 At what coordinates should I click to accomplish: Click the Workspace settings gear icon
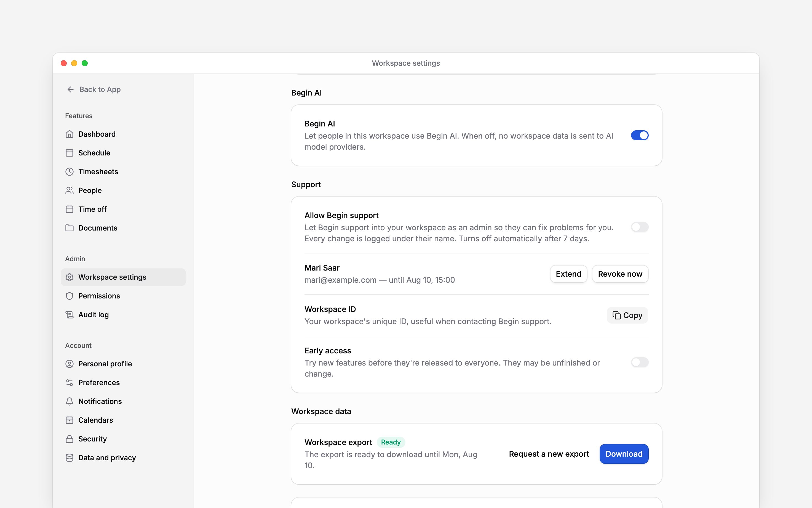click(70, 277)
